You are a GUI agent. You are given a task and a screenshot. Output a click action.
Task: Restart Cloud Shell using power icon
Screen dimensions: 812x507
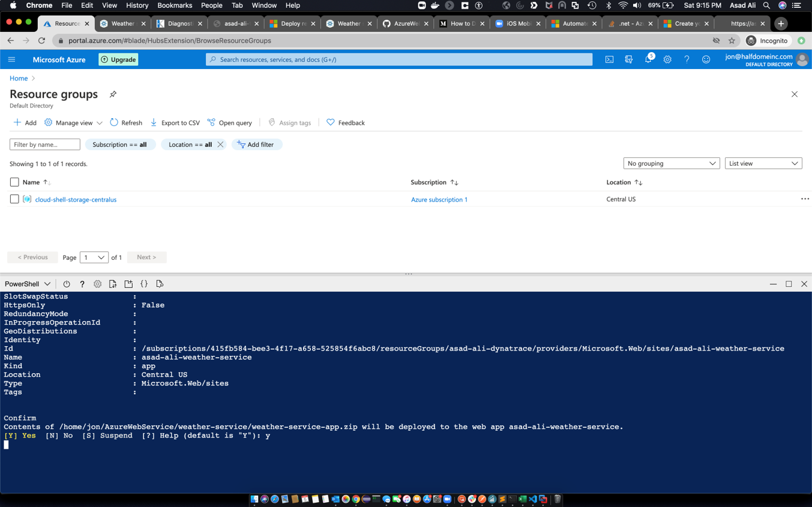[67, 284]
